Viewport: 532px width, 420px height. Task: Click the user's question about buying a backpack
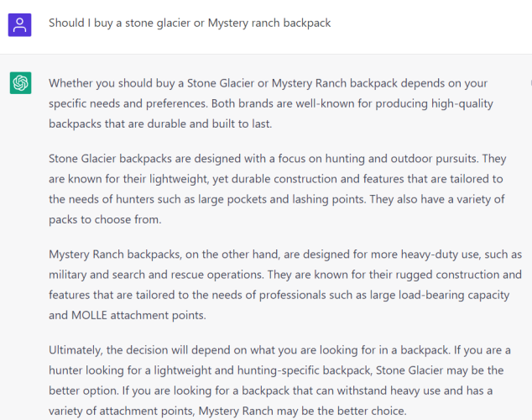[190, 23]
